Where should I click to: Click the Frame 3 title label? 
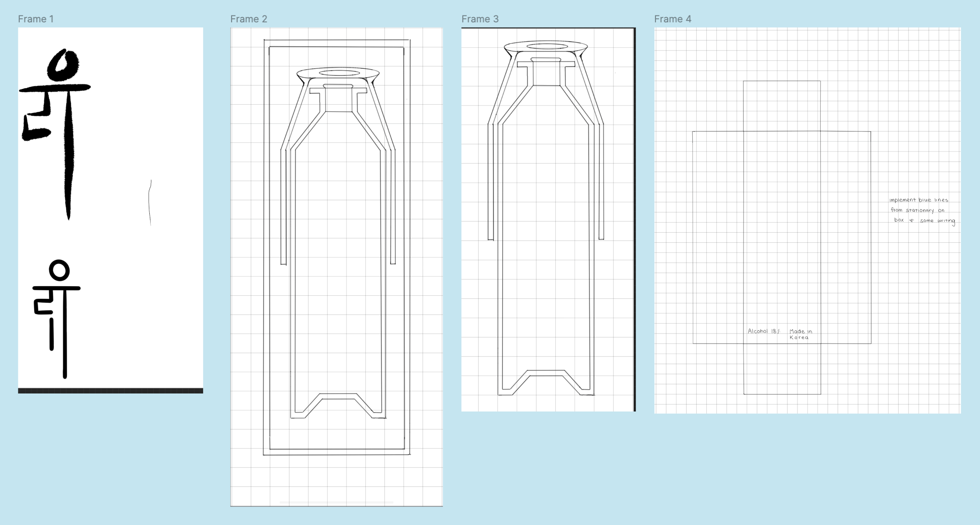[479, 19]
